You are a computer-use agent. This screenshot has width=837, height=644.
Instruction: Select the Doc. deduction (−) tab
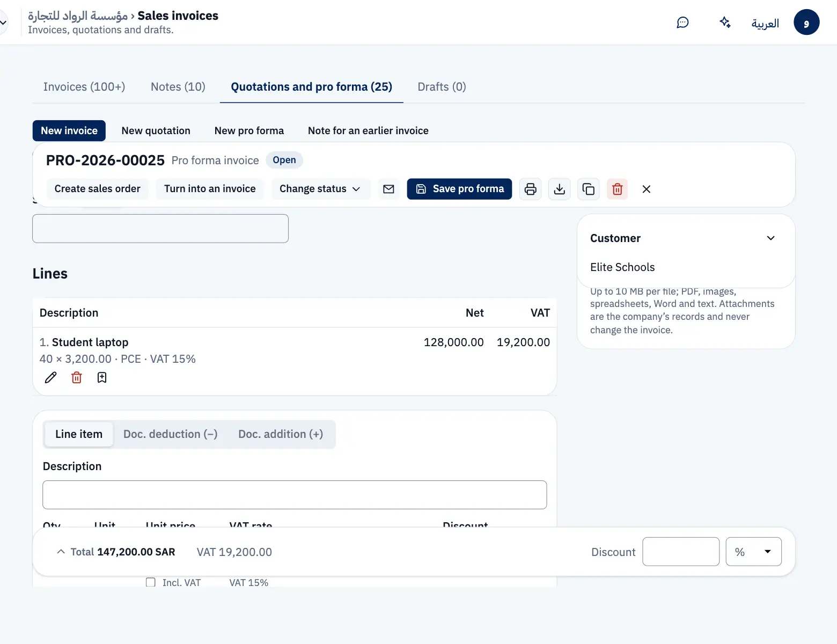pos(171,434)
